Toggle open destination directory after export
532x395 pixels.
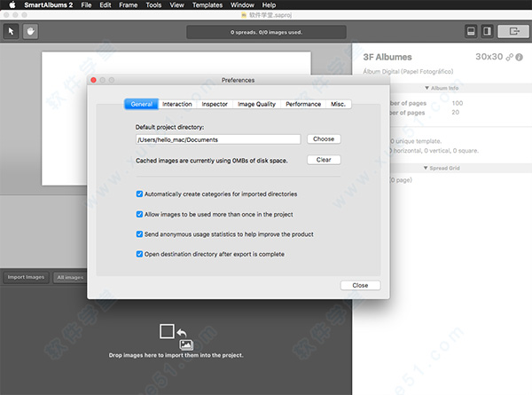click(x=139, y=254)
